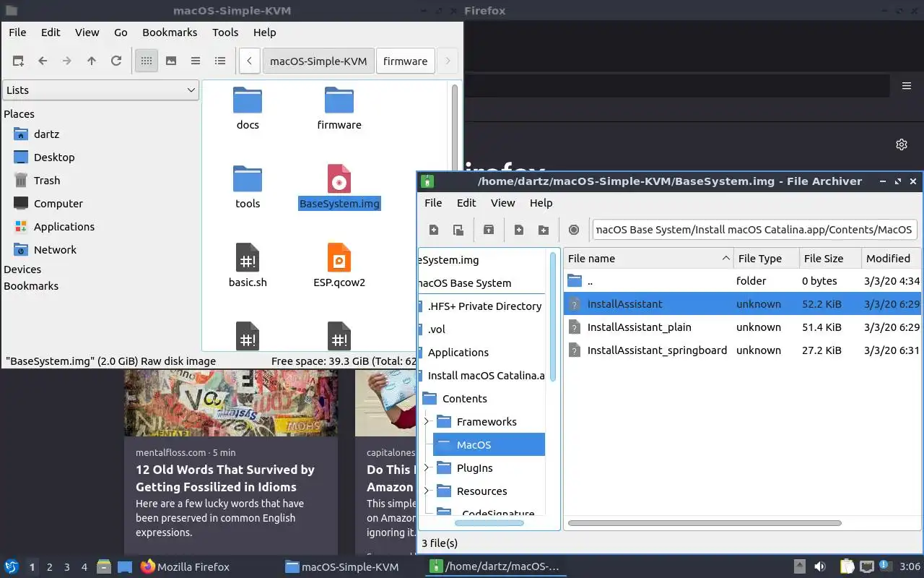
Task: Add files to archive toolbar icon
Action: [x=519, y=230]
